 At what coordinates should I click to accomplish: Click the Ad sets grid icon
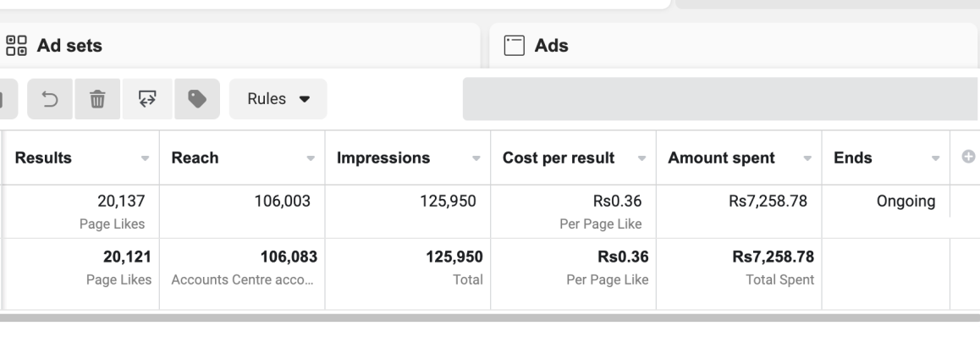coord(16,46)
